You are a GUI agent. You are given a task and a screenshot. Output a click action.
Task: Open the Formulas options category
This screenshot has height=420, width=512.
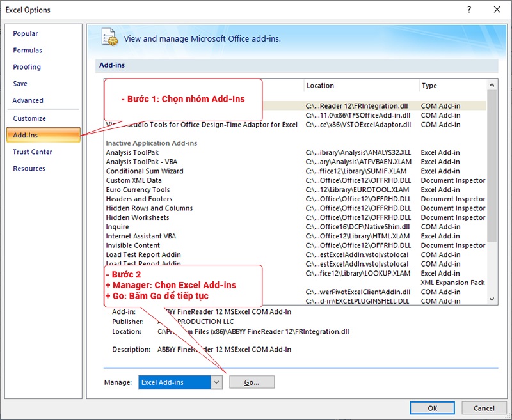pos(28,51)
